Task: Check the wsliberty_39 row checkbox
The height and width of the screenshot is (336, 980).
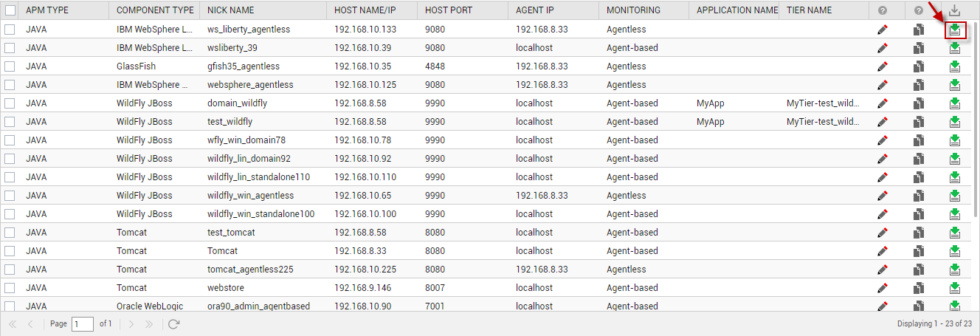Action: click(x=10, y=48)
